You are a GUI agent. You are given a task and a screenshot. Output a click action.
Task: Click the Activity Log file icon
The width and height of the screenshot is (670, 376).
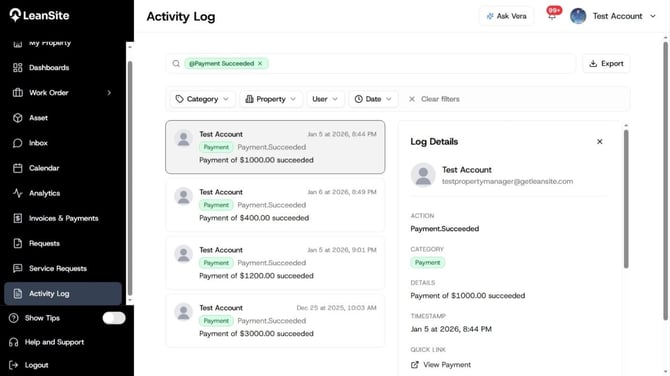pyautogui.click(x=18, y=294)
